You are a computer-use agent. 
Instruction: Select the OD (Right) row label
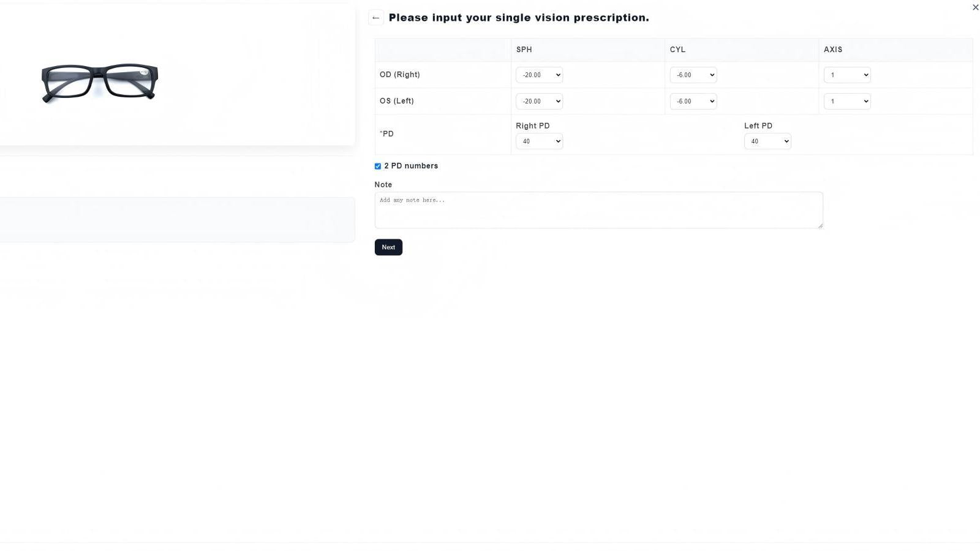click(x=399, y=74)
